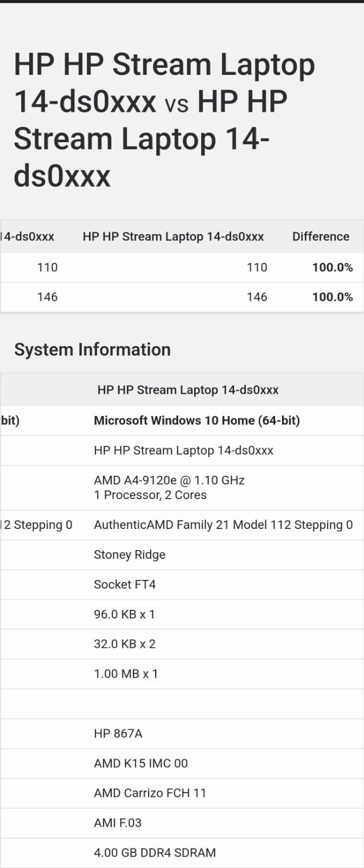Click the 96.0 KB x 1 cache value
This screenshot has height=868, width=364.
124,614
